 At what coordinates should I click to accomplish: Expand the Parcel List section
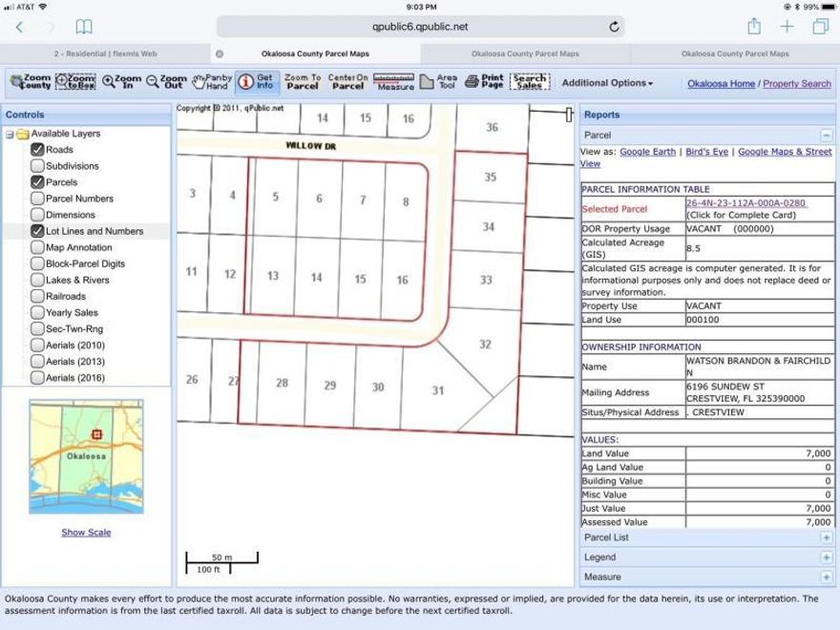[x=828, y=537]
